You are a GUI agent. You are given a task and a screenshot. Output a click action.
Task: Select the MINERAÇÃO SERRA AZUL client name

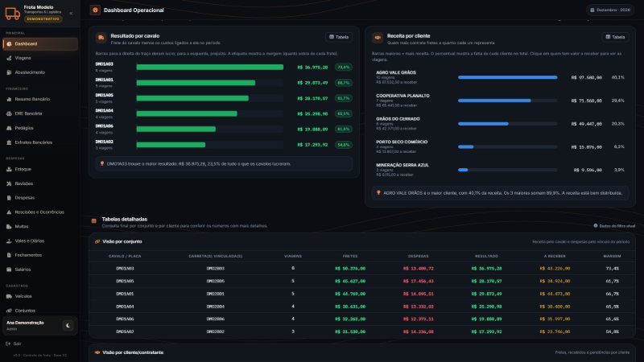pyautogui.click(x=402, y=165)
